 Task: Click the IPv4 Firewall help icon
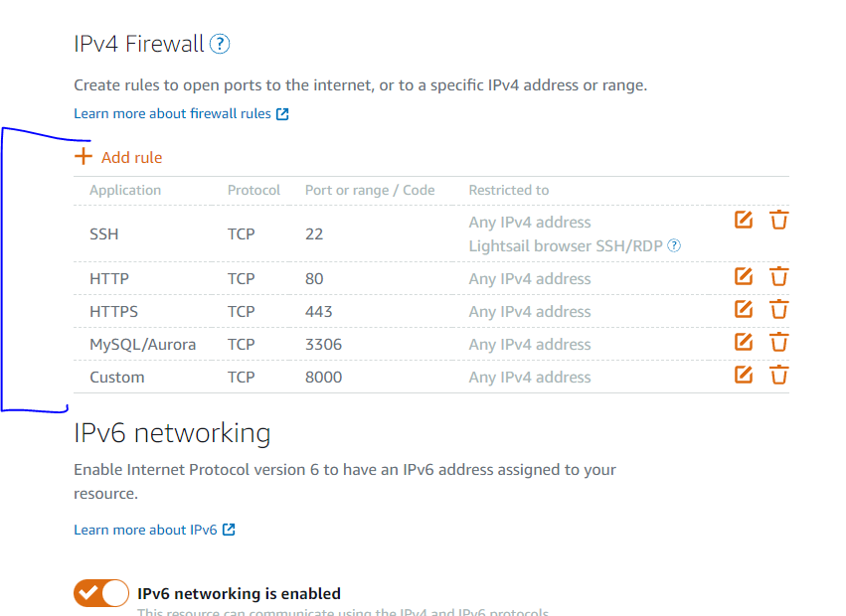point(220,44)
